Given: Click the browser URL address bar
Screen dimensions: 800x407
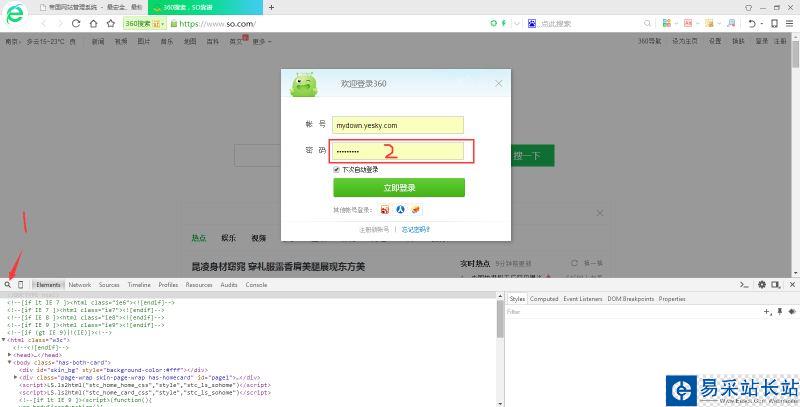Looking at the screenshot, I should [329, 23].
